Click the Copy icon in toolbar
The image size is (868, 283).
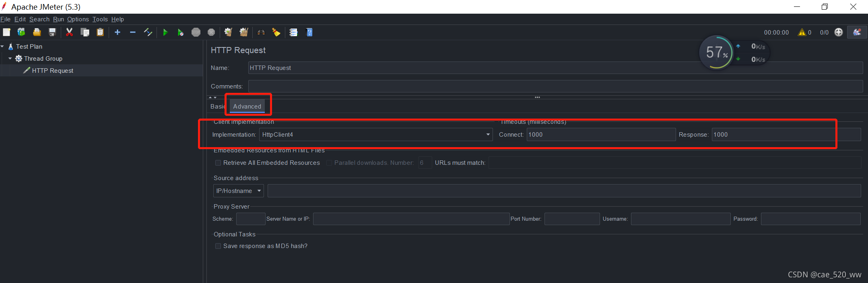(x=85, y=32)
